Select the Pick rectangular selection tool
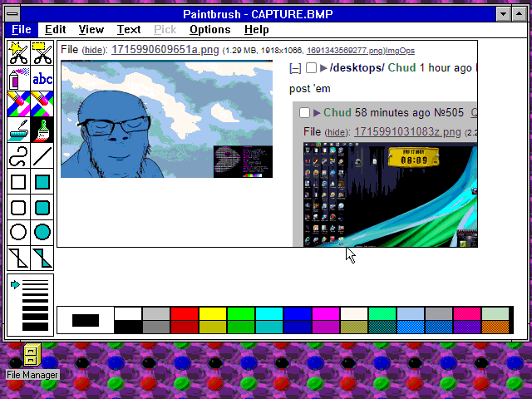This screenshot has height=399, width=532. pos(42,54)
